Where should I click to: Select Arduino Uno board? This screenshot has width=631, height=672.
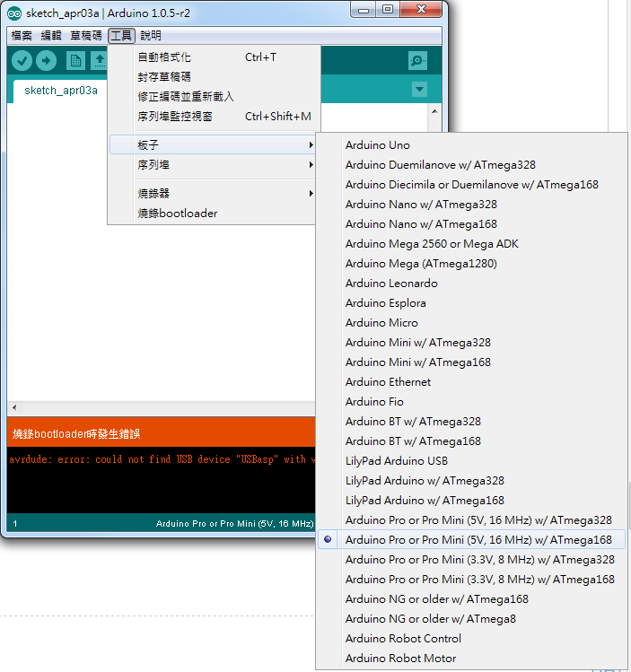click(377, 145)
